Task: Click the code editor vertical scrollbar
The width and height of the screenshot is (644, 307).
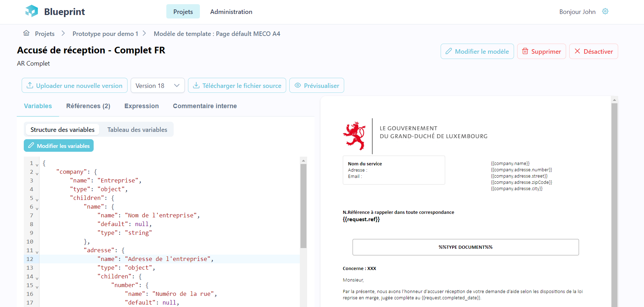Action: point(303,206)
